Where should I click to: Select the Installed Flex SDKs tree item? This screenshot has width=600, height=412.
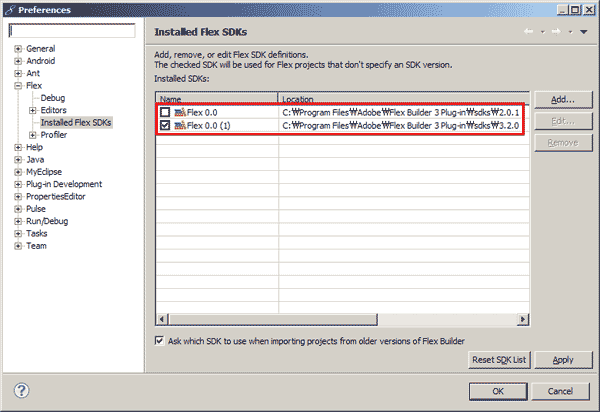(76, 122)
